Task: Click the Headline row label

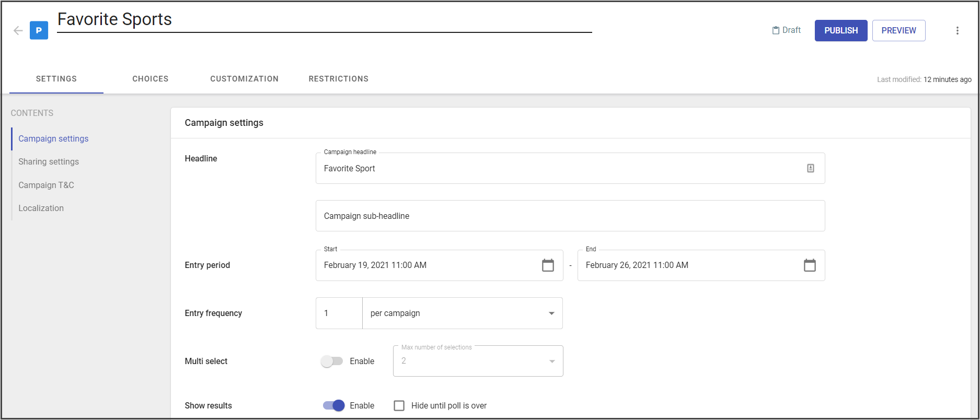Action: 201,158
